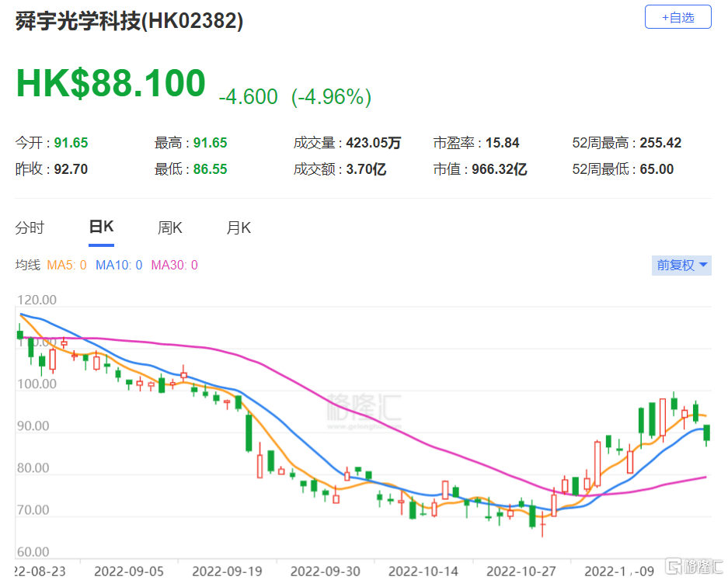The width and height of the screenshot is (728, 580).
Task: Click the MA30 moving average label
Action: tap(175, 265)
